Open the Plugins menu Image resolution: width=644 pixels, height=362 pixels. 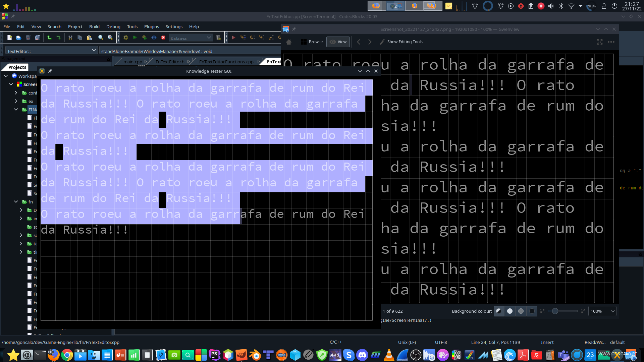tap(152, 26)
